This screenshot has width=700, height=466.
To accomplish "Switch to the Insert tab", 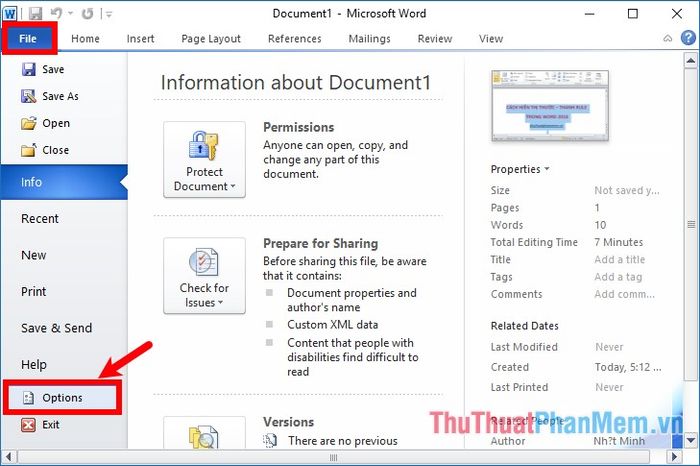I will click(141, 39).
